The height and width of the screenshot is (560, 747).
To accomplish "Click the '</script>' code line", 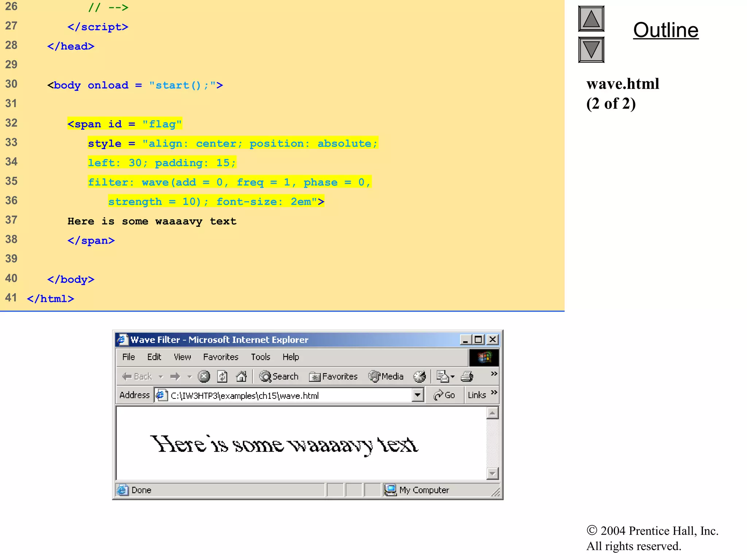I will (98, 27).
